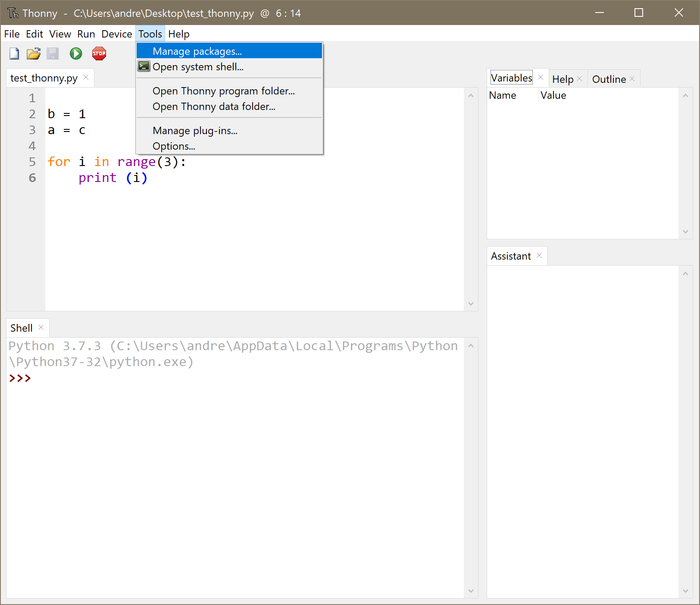Click Assistant panel scrollbar up arrow
This screenshot has width=700, height=605.
[x=685, y=273]
